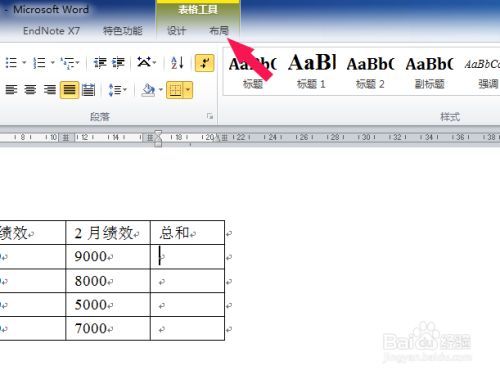Switch to the 设计 tab
This screenshot has height=375, width=500.
(176, 31)
